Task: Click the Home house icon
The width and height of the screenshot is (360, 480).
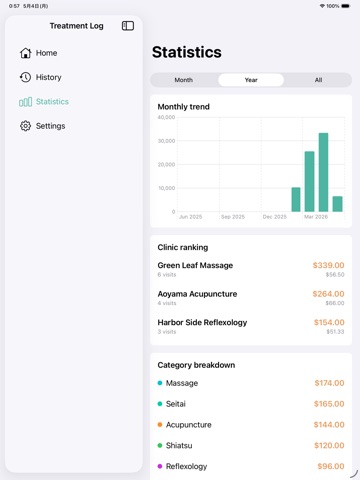Action: point(26,53)
